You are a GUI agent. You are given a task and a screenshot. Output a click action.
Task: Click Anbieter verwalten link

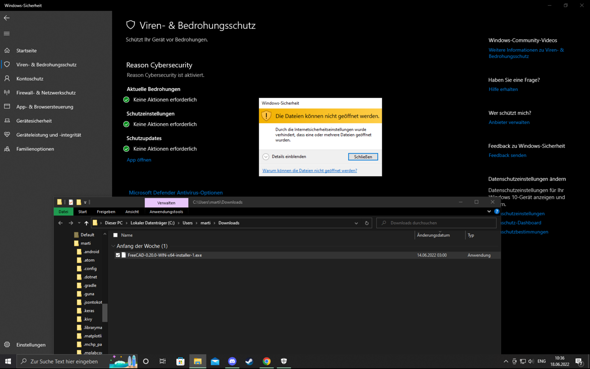509,122
